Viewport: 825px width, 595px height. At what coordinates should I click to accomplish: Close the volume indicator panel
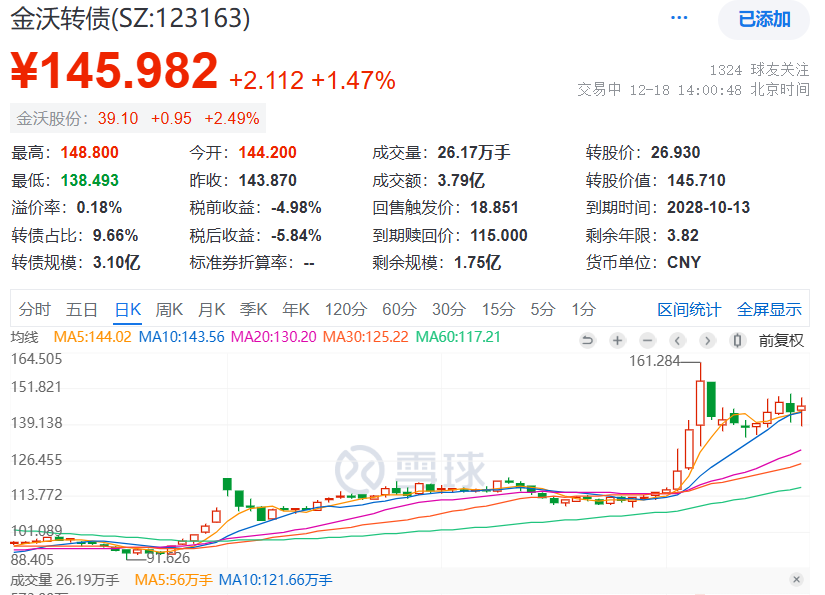pyautogui.click(x=797, y=579)
